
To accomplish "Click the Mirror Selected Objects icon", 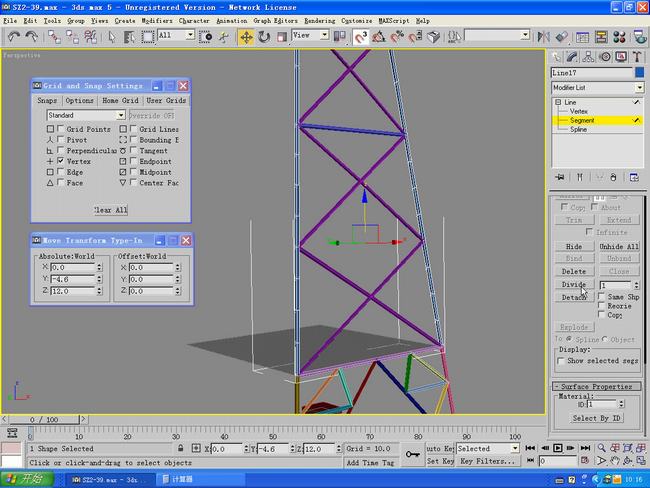I will 543,37.
